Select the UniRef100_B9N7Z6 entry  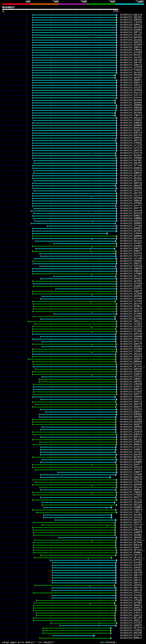[x=131, y=249]
